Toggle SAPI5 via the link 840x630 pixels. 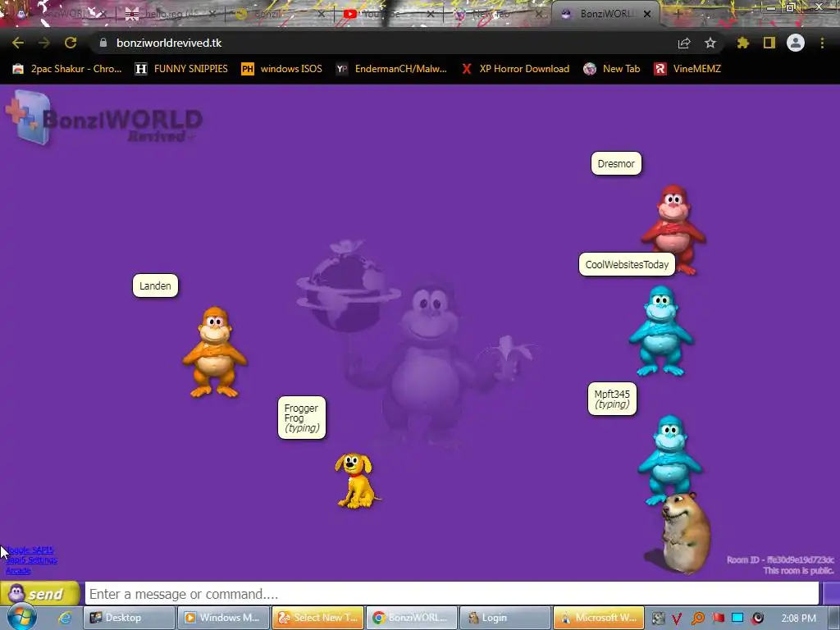pos(30,550)
